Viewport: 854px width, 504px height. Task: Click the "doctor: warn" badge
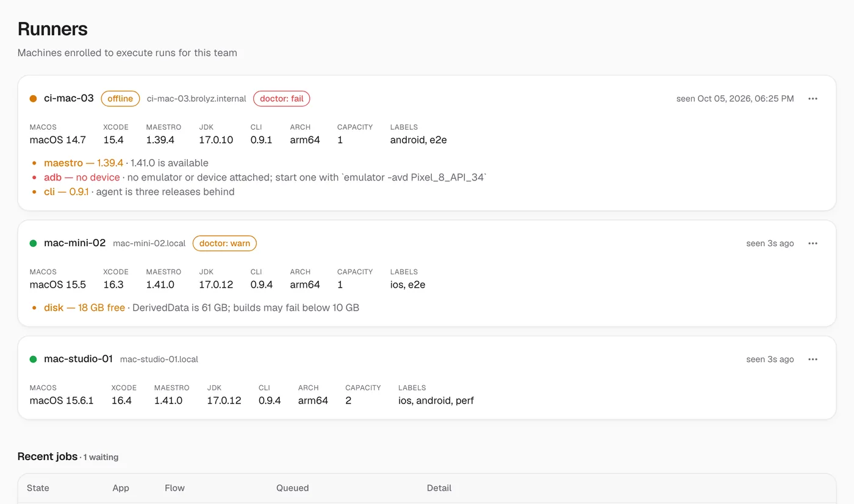click(x=224, y=243)
